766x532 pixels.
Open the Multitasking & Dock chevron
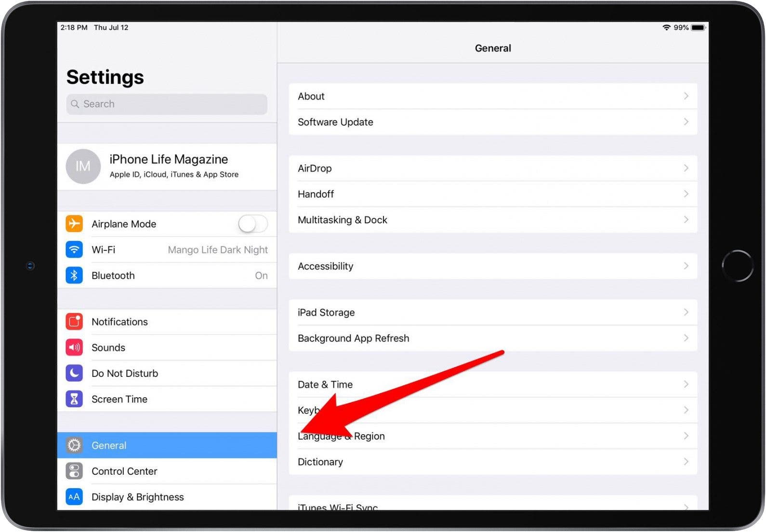click(x=686, y=220)
